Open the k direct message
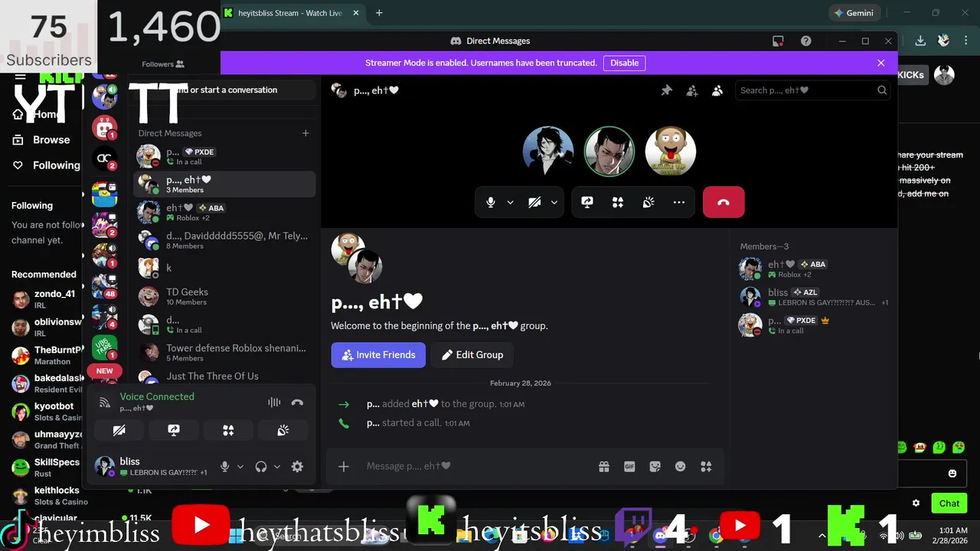 [224, 268]
